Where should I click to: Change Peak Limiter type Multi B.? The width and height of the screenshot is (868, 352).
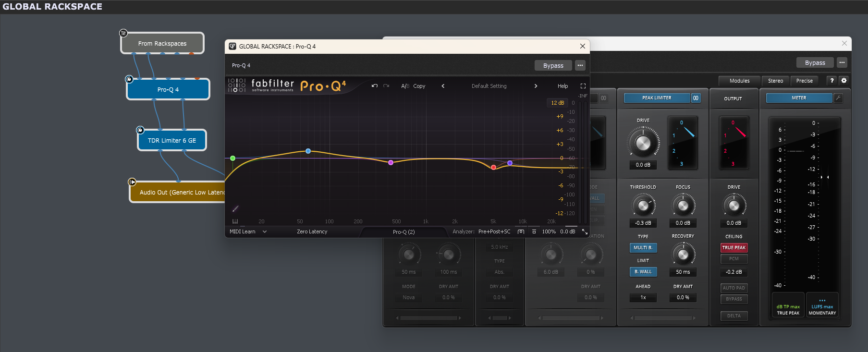643,248
